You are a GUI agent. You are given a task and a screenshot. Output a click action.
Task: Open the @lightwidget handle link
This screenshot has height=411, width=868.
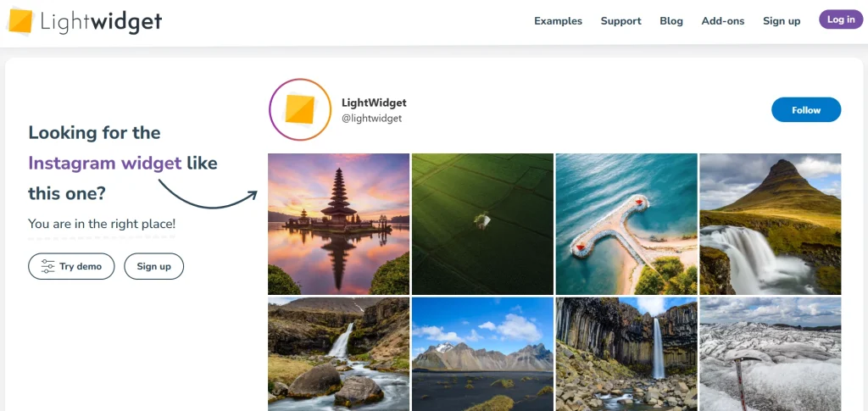(371, 119)
